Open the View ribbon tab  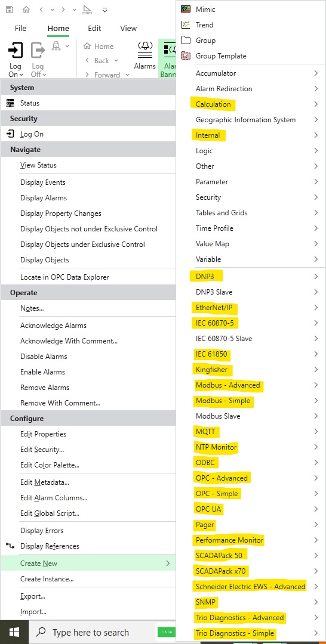(x=128, y=29)
